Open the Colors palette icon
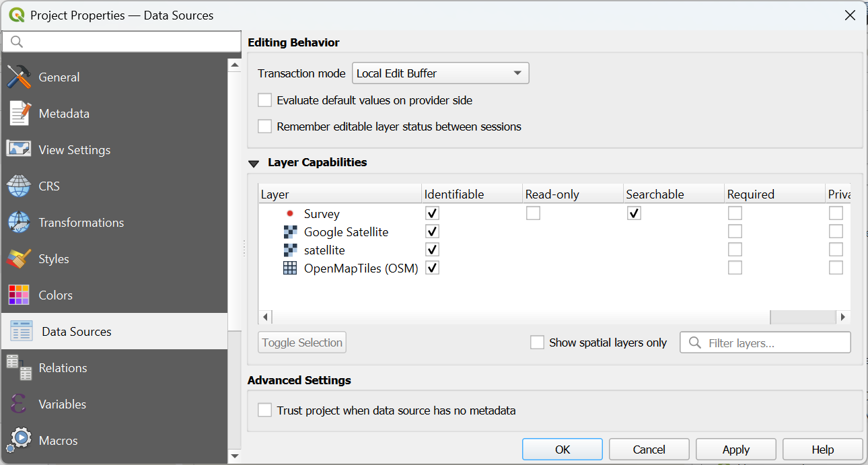The width and height of the screenshot is (868, 465). pyautogui.click(x=19, y=295)
